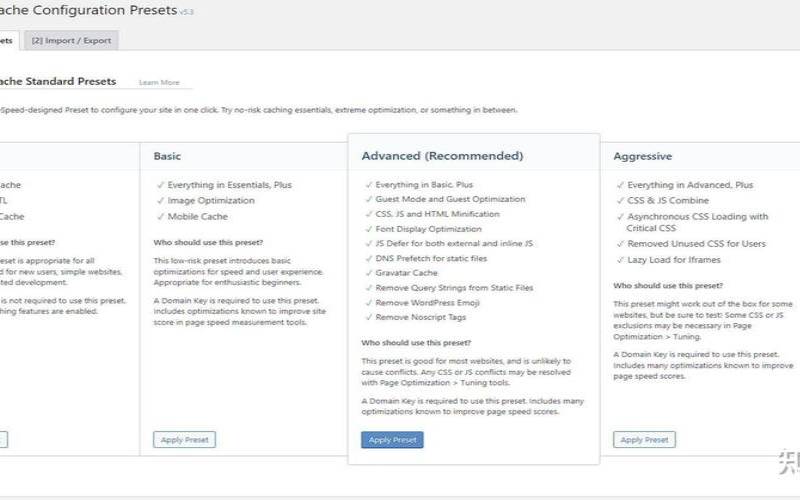Follow the Learn More link
The image size is (800, 500).
[x=159, y=82]
